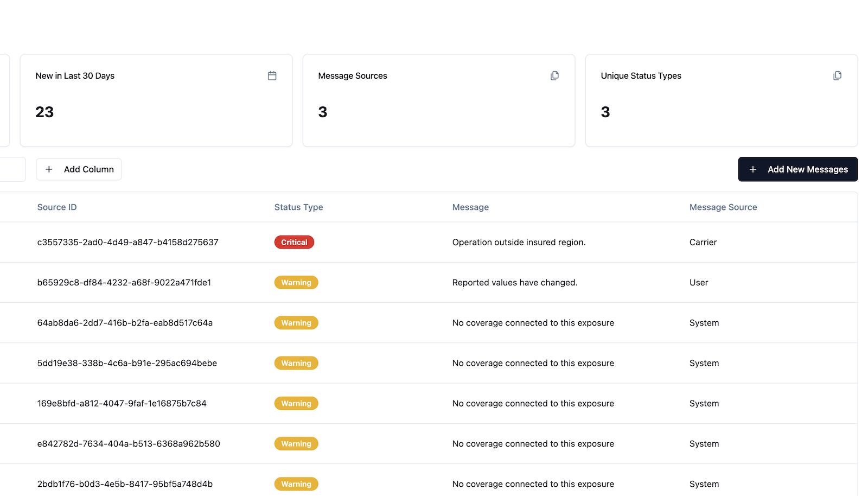
Task: Click copy icon in Message Sources card
Action: point(554,76)
